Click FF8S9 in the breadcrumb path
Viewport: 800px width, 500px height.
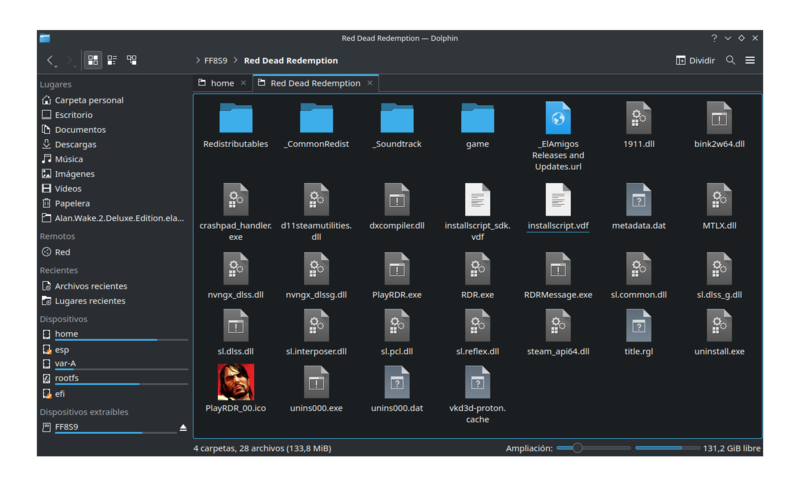[x=216, y=60]
